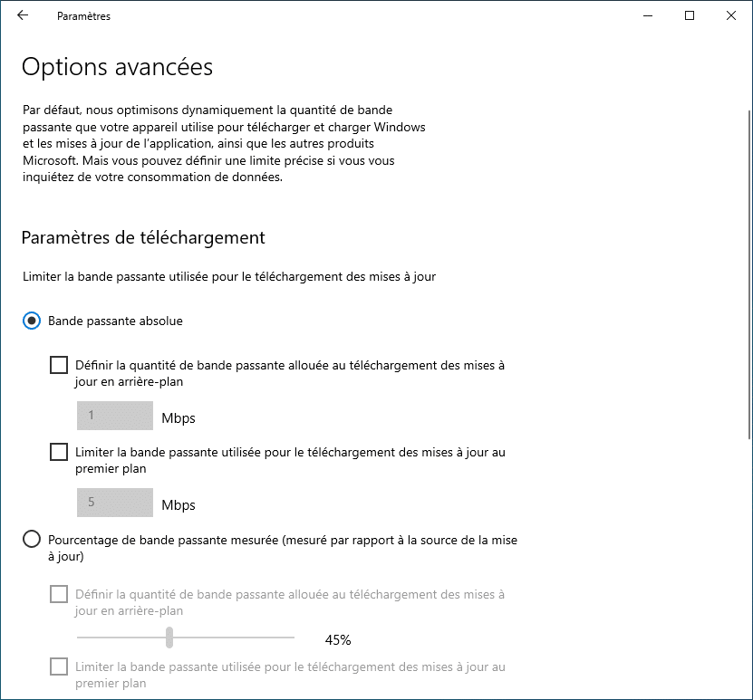Minimize the Paramètres window
Viewport: 753px width, 700px height.
tap(648, 15)
